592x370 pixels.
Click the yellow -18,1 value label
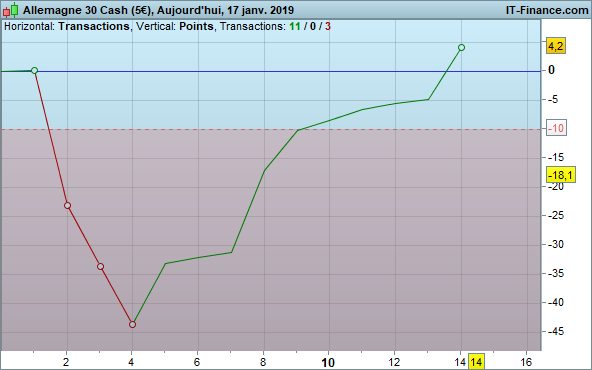[561, 175]
